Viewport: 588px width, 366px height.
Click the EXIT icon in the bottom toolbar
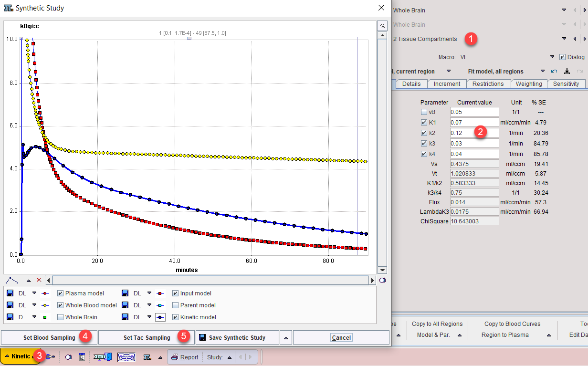pos(102,357)
